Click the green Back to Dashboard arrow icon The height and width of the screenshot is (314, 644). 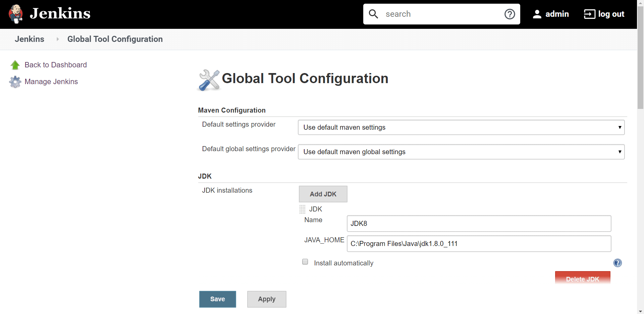point(15,65)
